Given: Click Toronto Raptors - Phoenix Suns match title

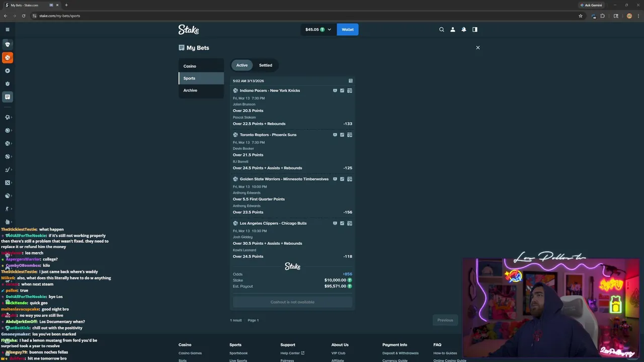Looking at the screenshot, I should click(x=268, y=135).
